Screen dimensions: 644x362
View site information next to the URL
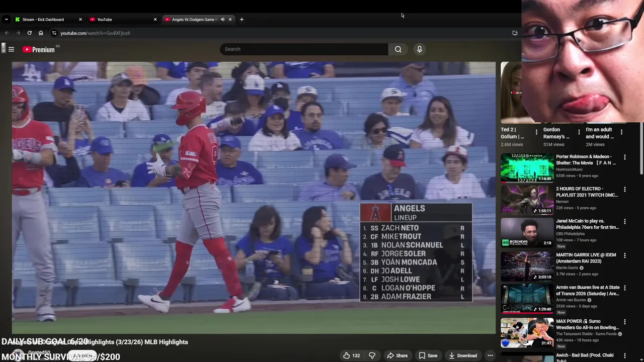pyautogui.click(x=54, y=33)
